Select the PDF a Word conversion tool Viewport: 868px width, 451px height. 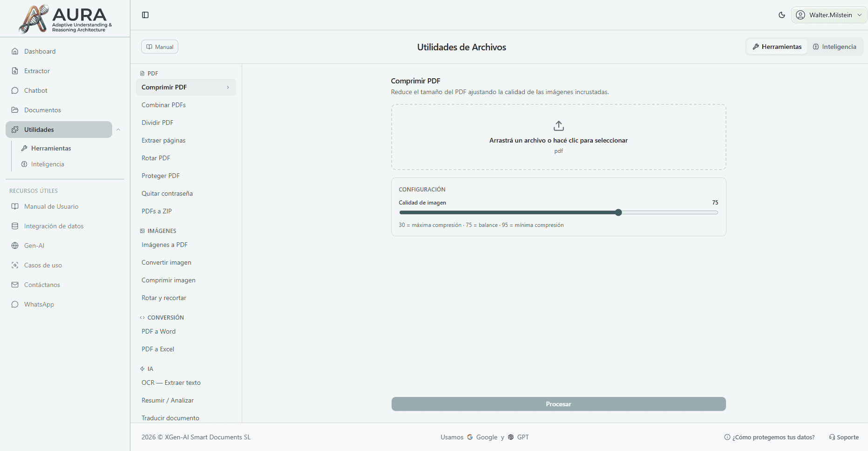pyautogui.click(x=158, y=331)
